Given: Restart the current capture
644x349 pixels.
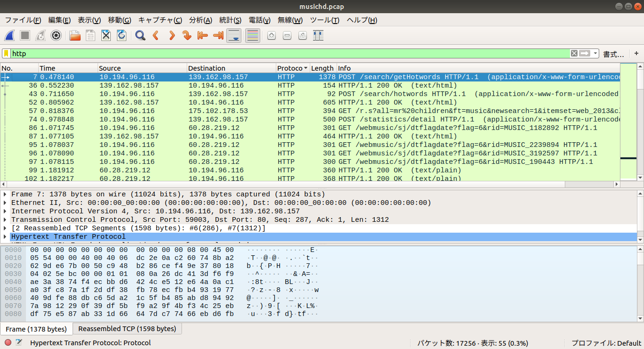Looking at the screenshot, I should (x=41, y=35).
